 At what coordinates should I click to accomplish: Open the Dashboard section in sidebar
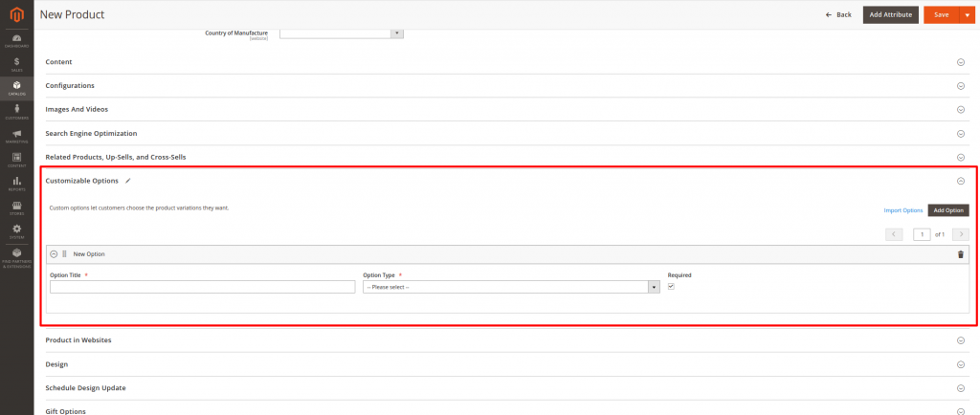pos(16,40)
